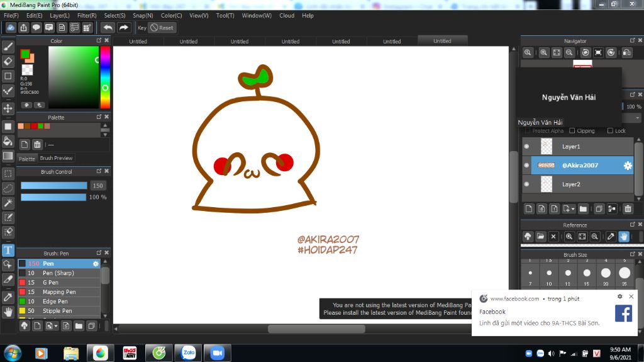Open gear settings for @Akira2007 layer
Image resolution: width=644 pixels, height=362 pixels.
pyautogui.click(x=628, y=166)
